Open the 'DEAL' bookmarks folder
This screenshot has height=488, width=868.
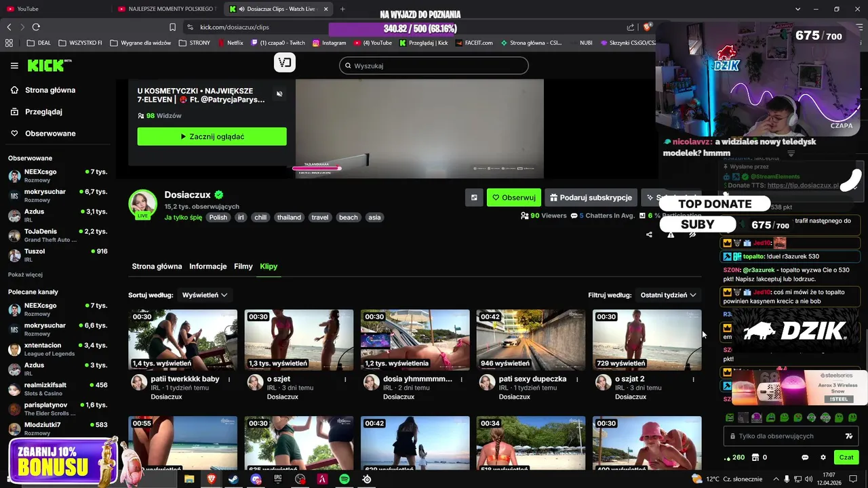(39, 43)
